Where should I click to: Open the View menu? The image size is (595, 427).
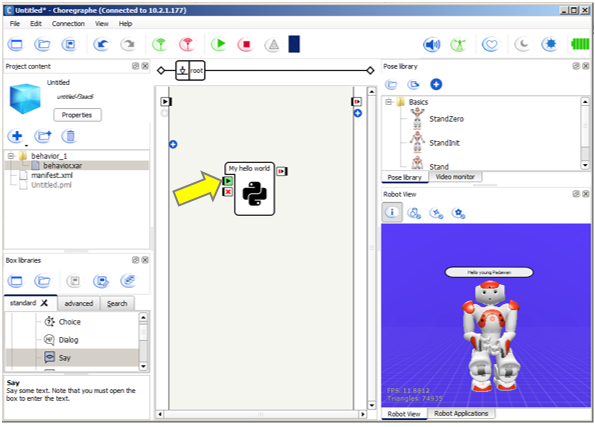[x=101, y=24]
